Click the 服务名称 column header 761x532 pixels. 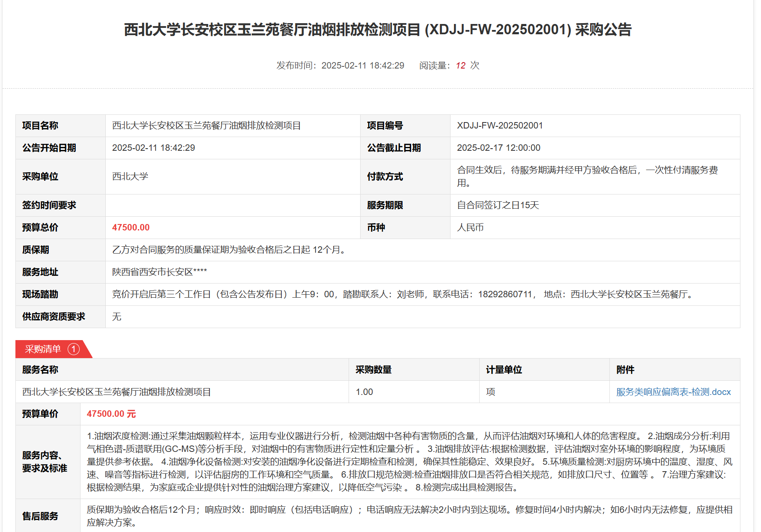(40, 370)
